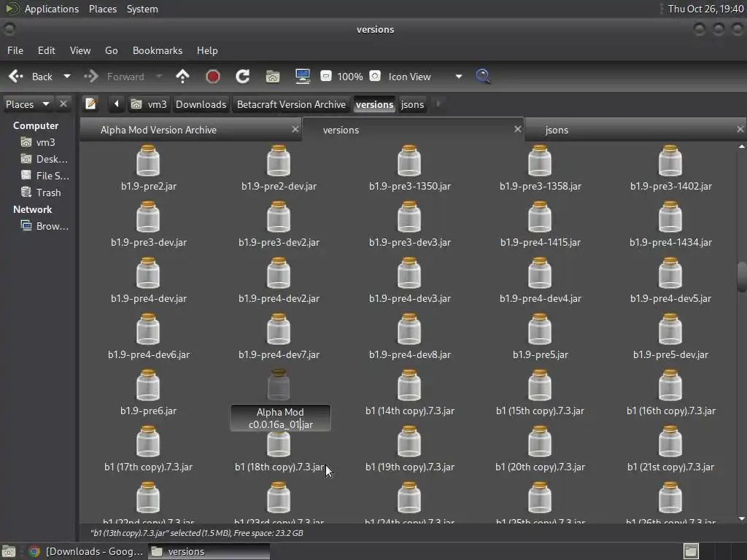The width and height of the screenshot is (747, 560).
Task: Select the b1.9-pre2.jar file icon
Action: [148, 161]
